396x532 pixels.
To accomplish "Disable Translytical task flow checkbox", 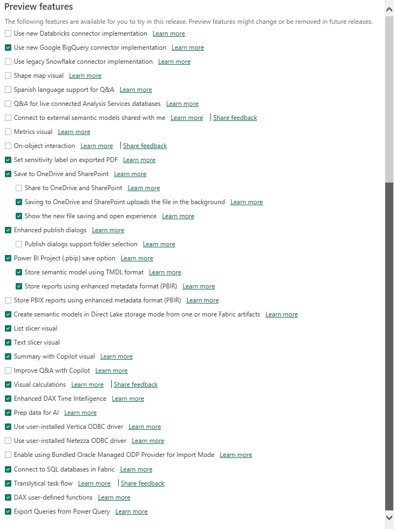I will pos(8,484).
